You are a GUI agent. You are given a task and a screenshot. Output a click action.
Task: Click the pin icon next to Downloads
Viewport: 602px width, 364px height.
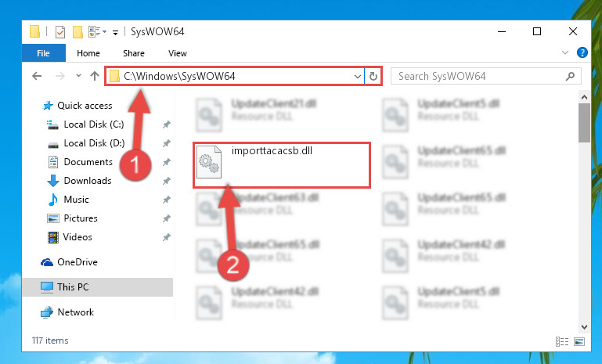(x=166, y=181)
